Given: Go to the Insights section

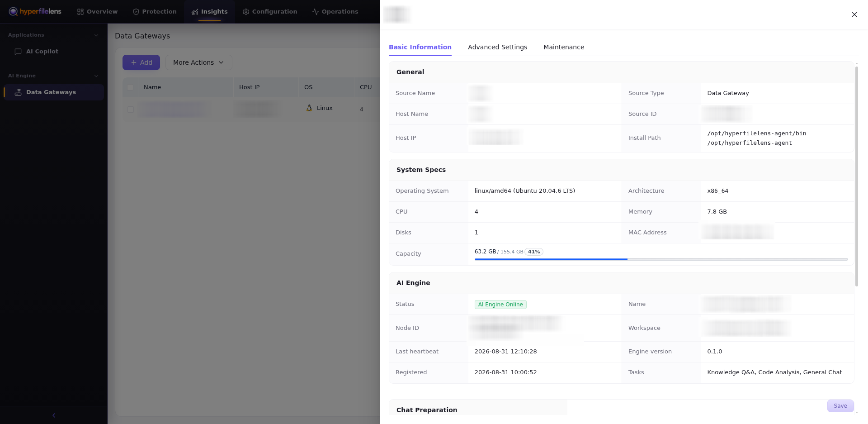Looking at the screenshot, I should pyautogui.click(x=209, y=12).
